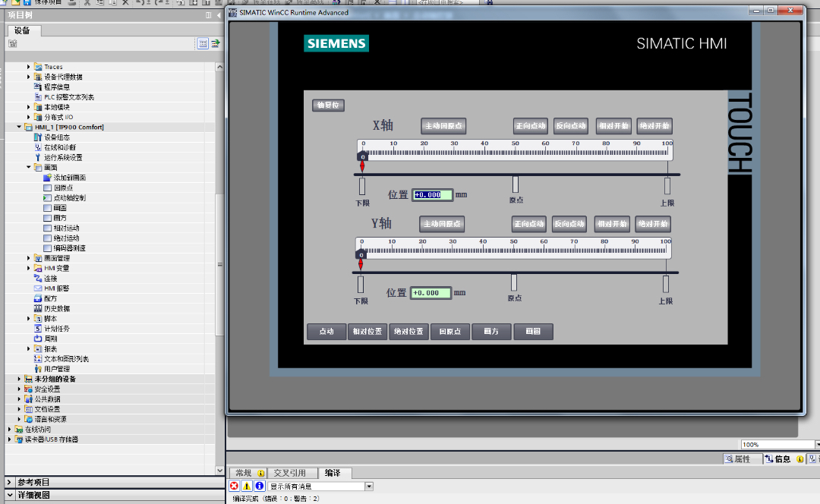Expand the 画面管理 folder

click(x=29, y=258)
